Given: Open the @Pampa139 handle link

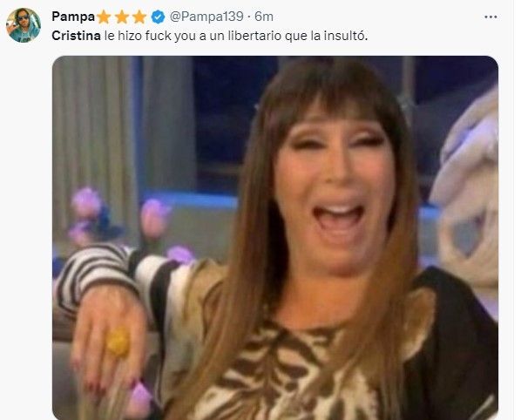Looking at the screenshot, I should [206, 17].
